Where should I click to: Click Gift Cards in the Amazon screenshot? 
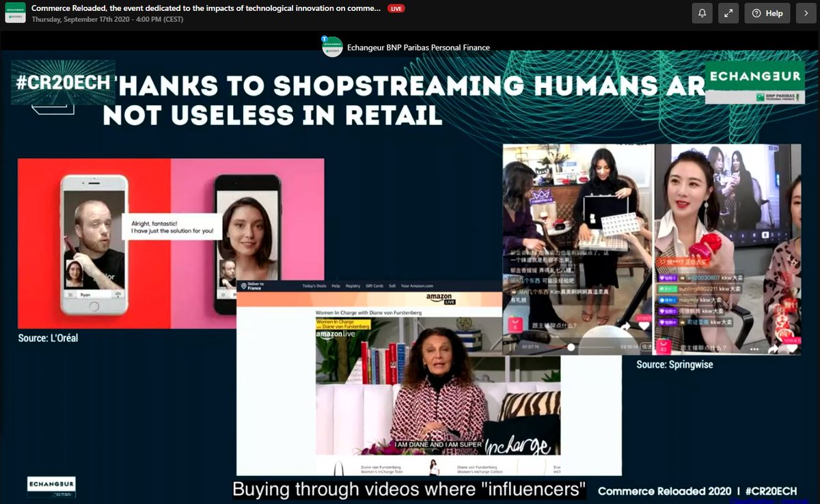(374, 286)
